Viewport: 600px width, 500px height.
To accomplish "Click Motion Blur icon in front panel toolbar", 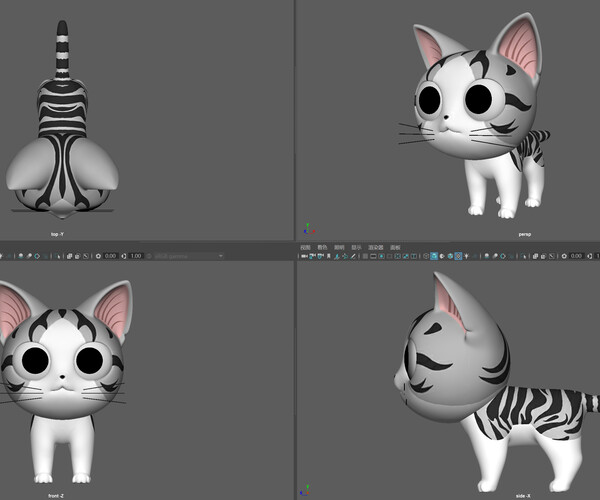I will tap(29, 256).
